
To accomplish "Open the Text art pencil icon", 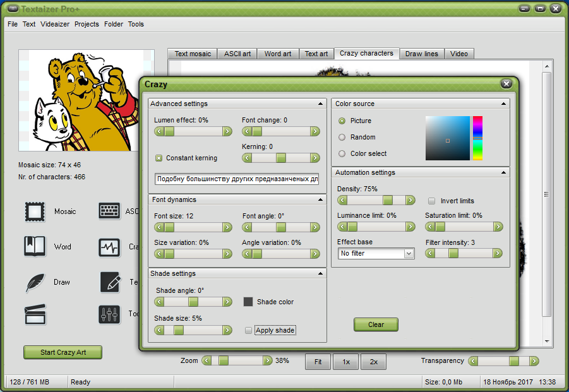I will 110,283.
